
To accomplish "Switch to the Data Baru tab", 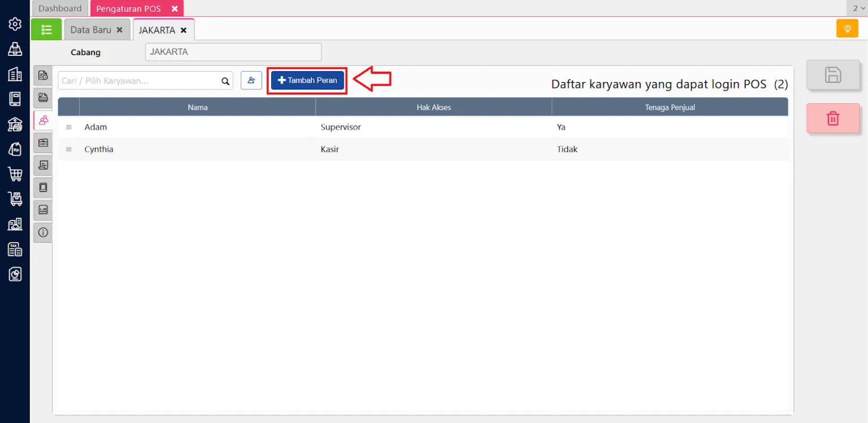I will 90,29.
